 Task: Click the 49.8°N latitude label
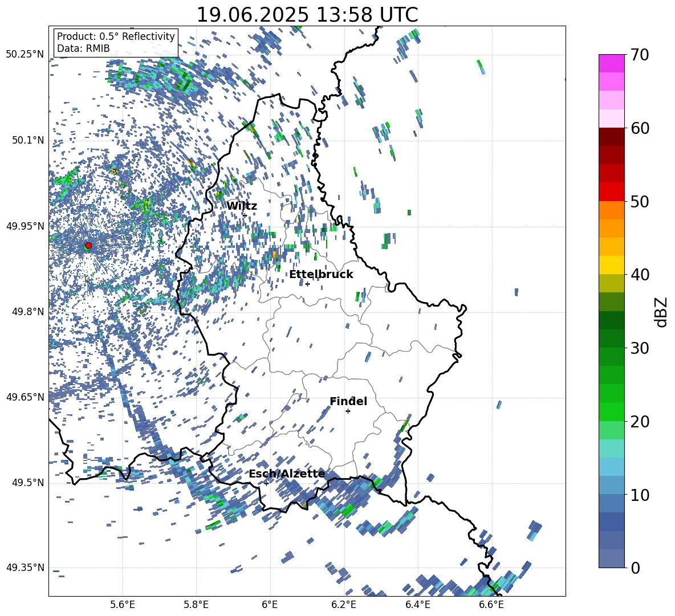[x=28, y=312]
